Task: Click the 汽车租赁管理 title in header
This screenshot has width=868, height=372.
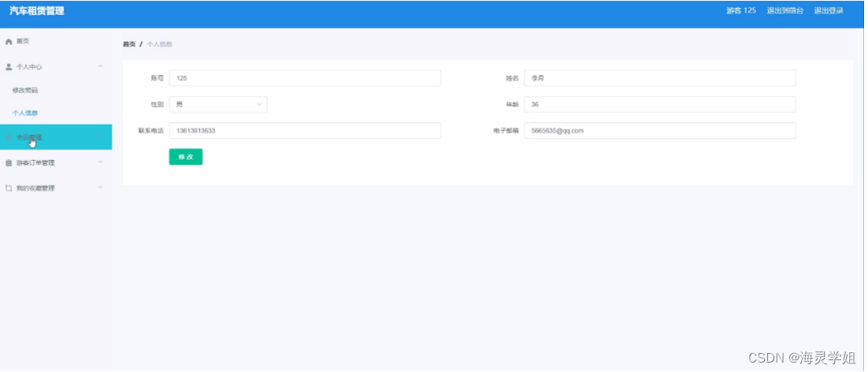Action: (x=36, y=10)
